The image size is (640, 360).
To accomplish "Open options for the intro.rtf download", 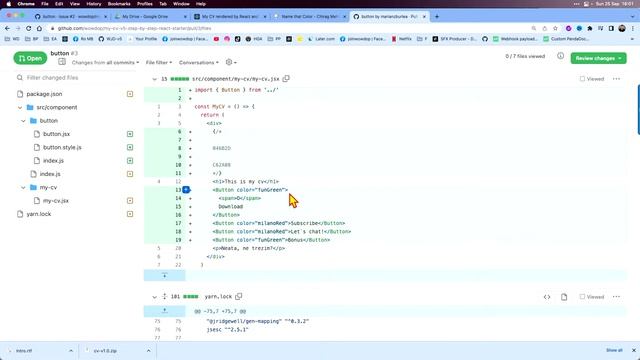I will coord(71,351).
